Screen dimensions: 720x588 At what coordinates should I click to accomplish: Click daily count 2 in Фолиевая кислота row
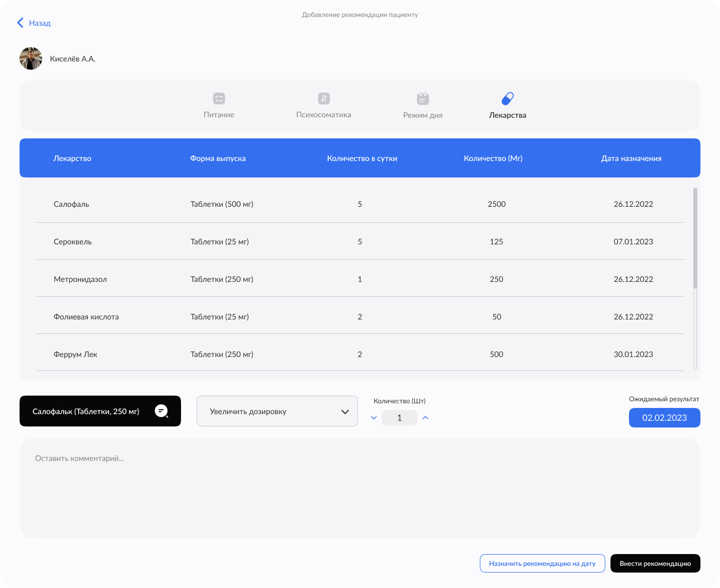(x=360, y=317)
